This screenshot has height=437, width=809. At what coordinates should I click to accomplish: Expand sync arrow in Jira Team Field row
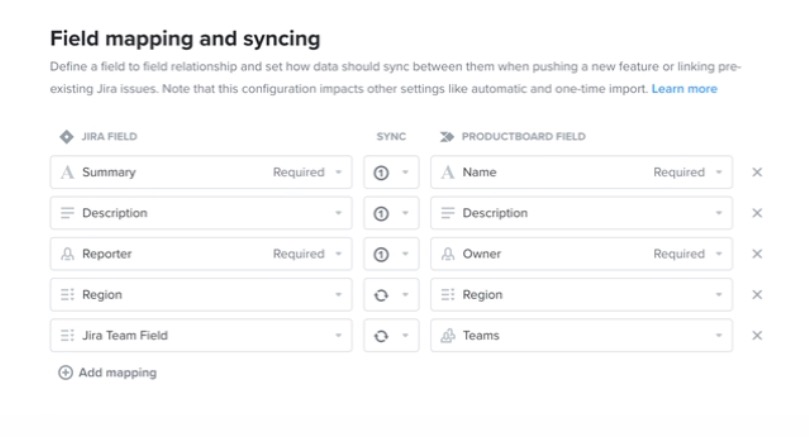tap(406, 335)
